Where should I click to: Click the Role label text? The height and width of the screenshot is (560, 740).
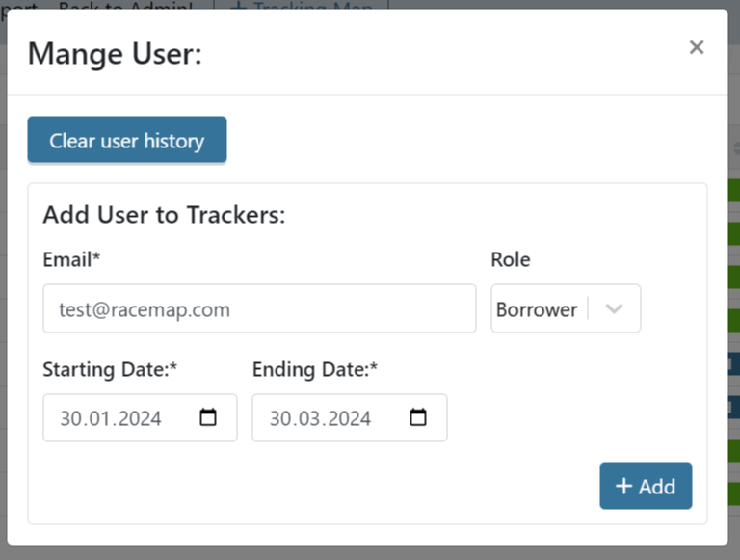[x=511, y=259]
